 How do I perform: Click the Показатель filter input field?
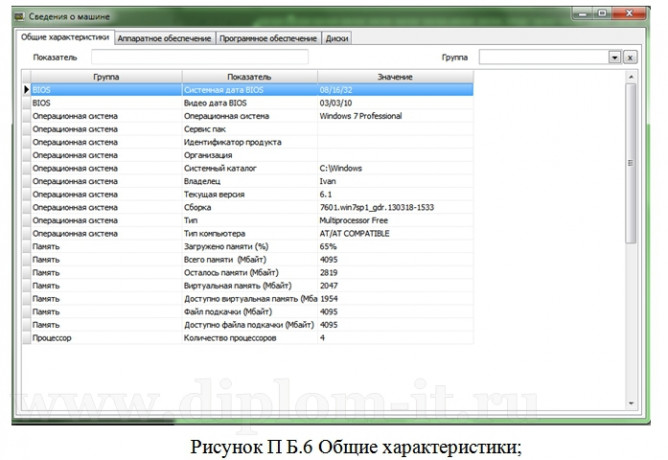click(199, 57)
